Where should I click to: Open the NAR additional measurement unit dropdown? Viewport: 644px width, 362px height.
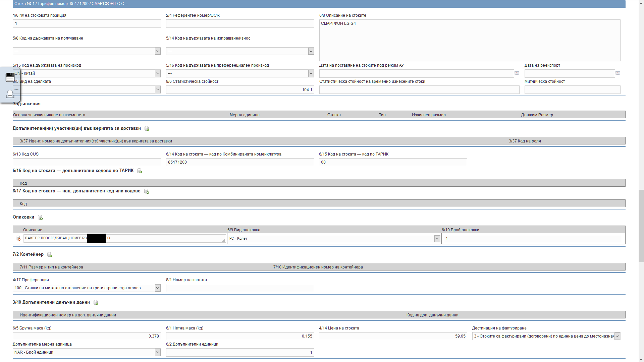pos(158,352)
